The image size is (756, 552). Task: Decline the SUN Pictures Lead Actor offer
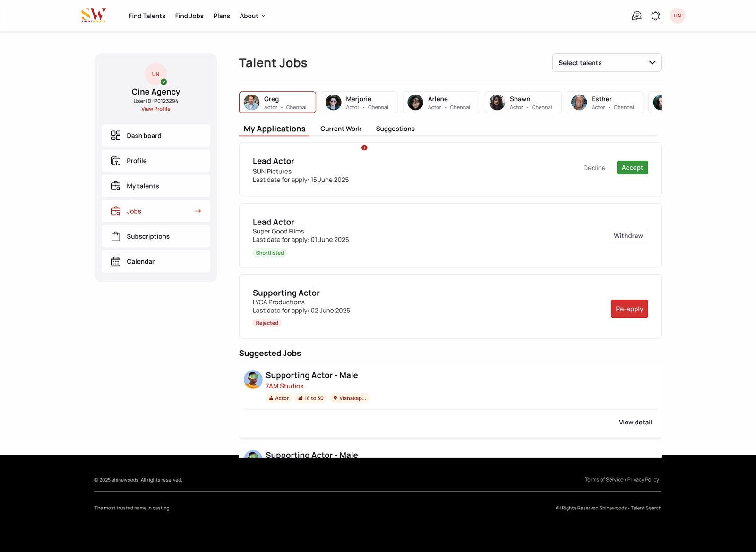pos(594,168)
